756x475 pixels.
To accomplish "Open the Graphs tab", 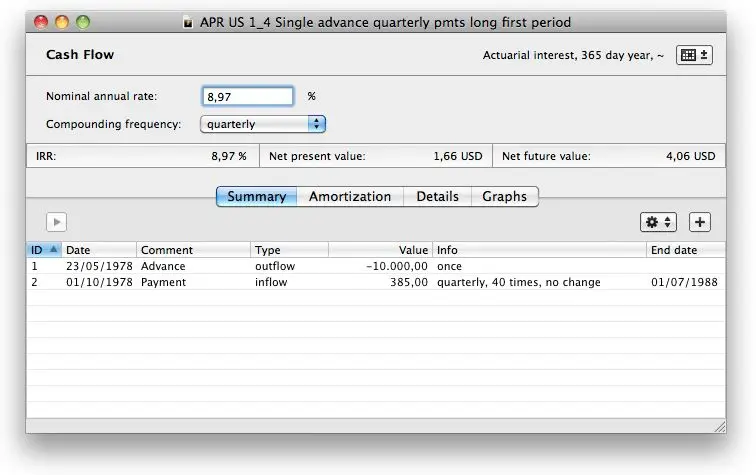I will click(504, 197).
